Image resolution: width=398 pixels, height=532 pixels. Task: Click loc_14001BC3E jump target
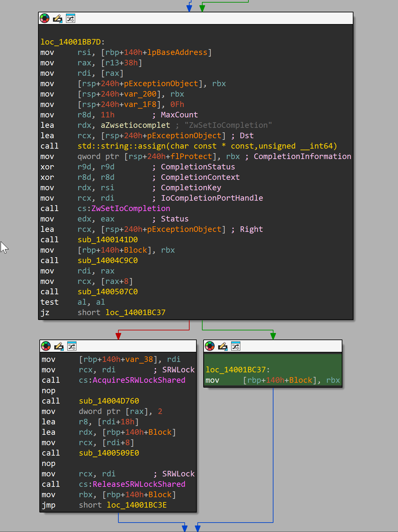pos(137,505)
